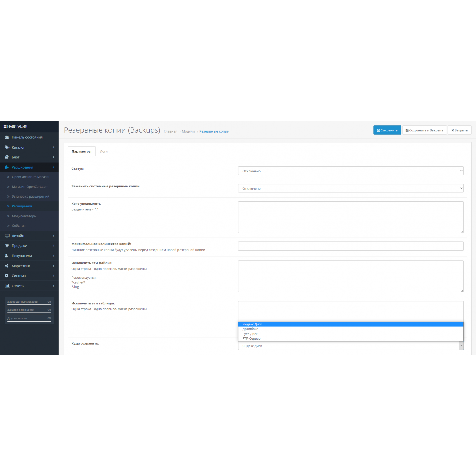The image size is (476, 476).
Task: Click the bar chart icon beside Отчеты
Action: 7,286
